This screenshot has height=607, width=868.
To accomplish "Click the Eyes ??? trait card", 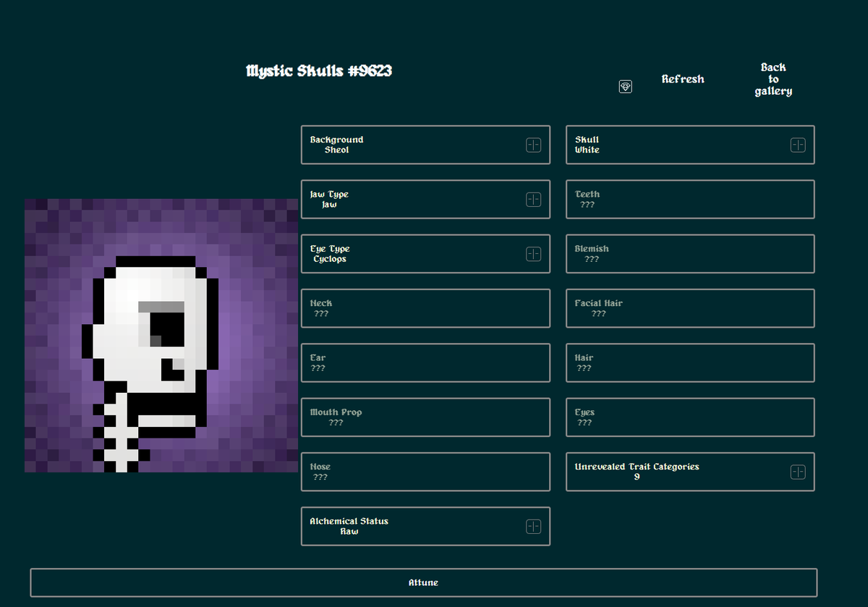I will (x=689, y=417).
